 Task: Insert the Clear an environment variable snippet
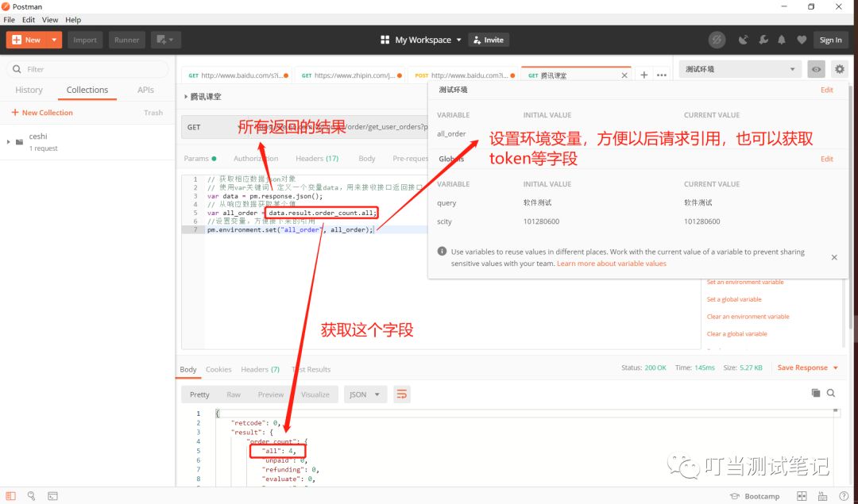coord(748,317)
